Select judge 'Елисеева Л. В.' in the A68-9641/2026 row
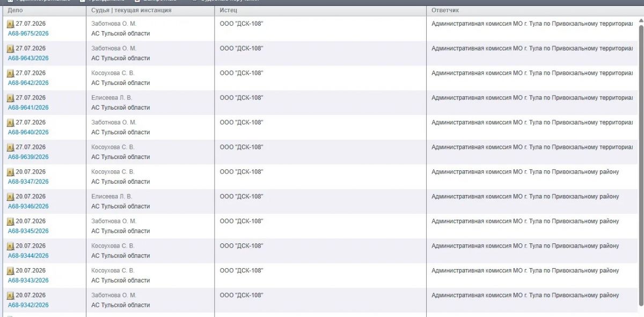The height and width of the screenshot is (317, 644). pos(112,98)
